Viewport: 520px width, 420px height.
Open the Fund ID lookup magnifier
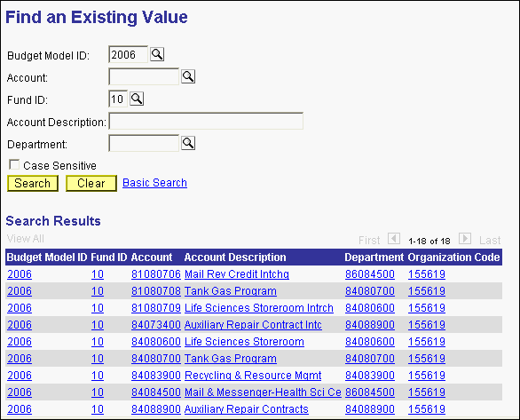[137, 99]
